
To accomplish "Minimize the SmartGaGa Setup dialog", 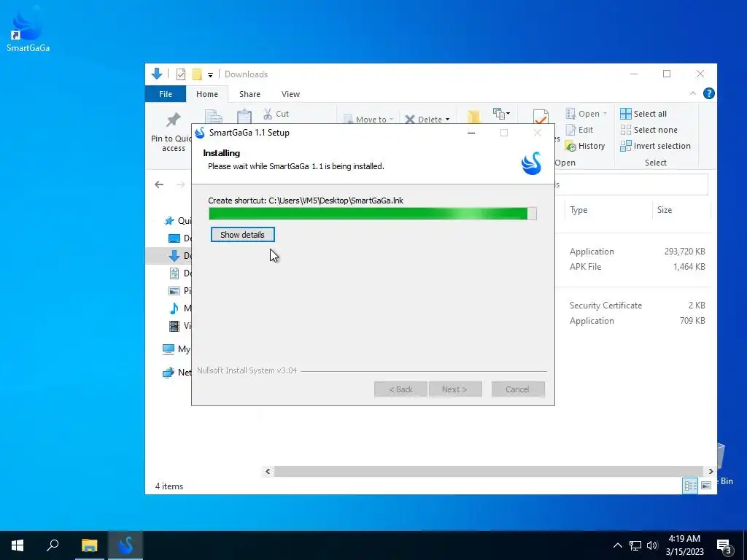I will pos(471,133).
